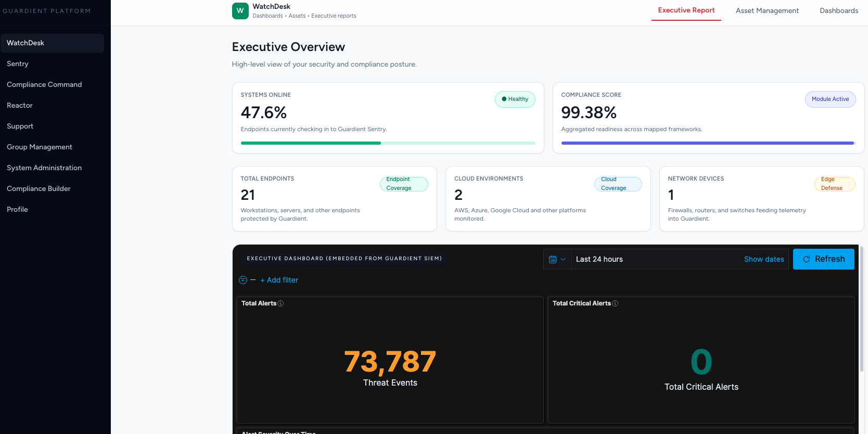Click the Dashboards • Assets • Executive reports breadcrumb
This screenshot has width=868, height=434.
304,16
